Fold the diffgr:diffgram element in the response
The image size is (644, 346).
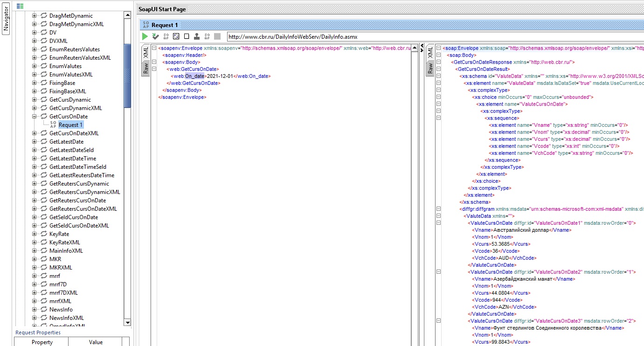click(x=438, y=209)
